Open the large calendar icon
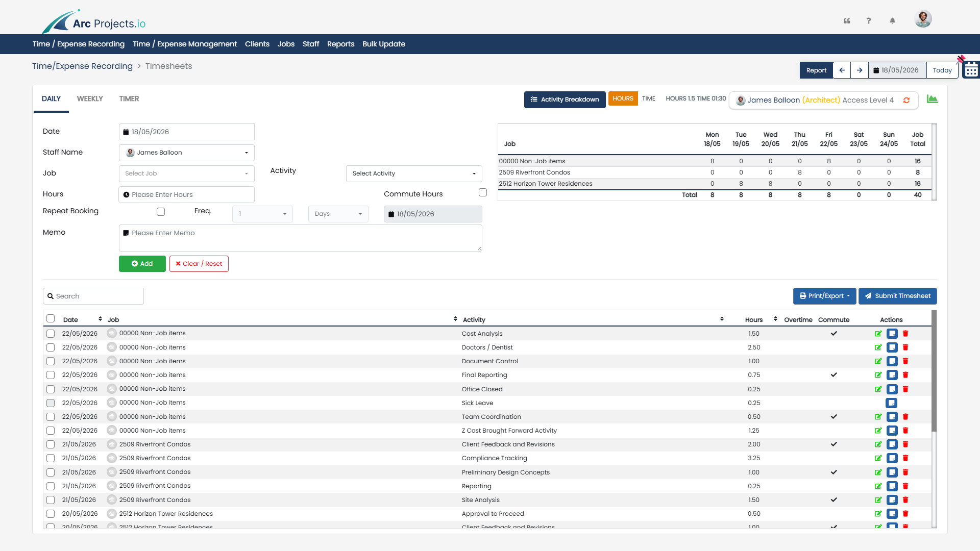Screen dimensions: 980x551 [x=971, y=70]
